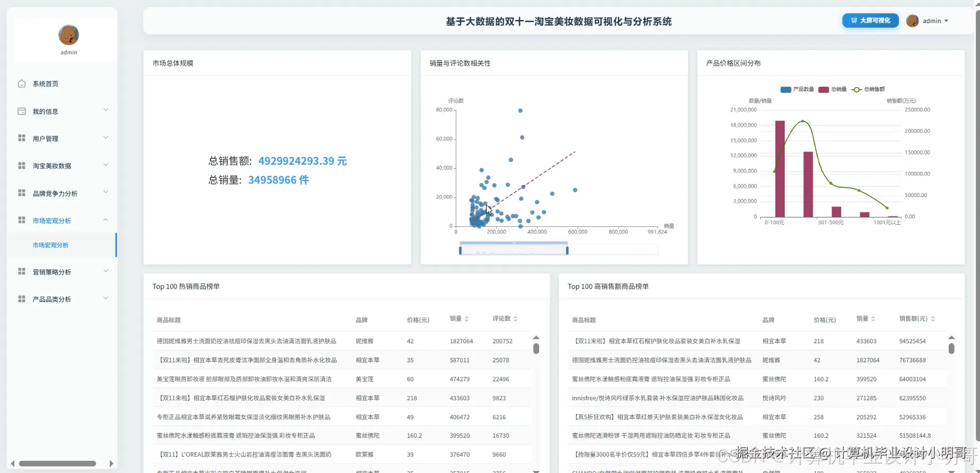Expand the 用户管理 submenu chevron
The image size is (980, 473).
105,138
